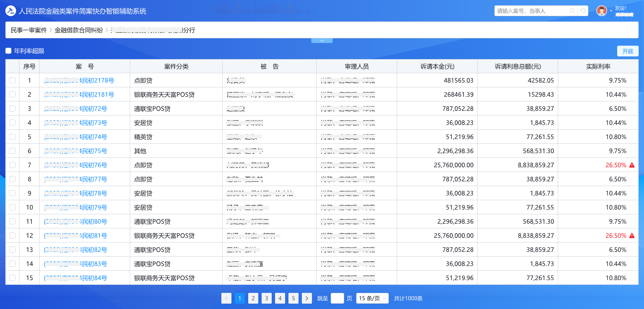Click the 跳至 page number input field

[x=337, y=298]
